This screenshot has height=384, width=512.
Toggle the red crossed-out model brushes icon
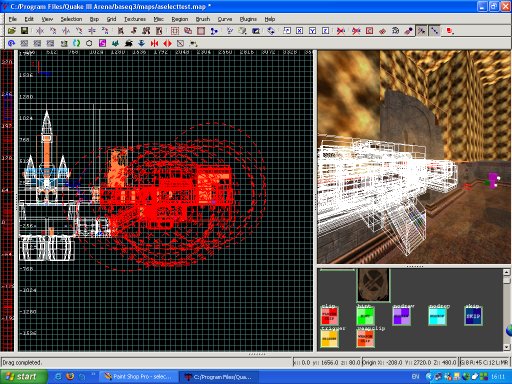pos(341,31)
